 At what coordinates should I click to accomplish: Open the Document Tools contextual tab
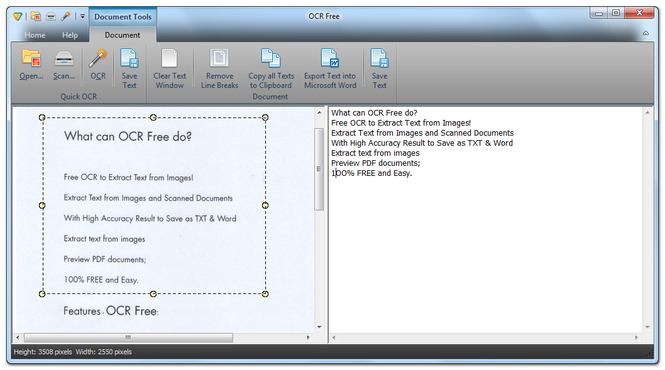tap(123, 17)
